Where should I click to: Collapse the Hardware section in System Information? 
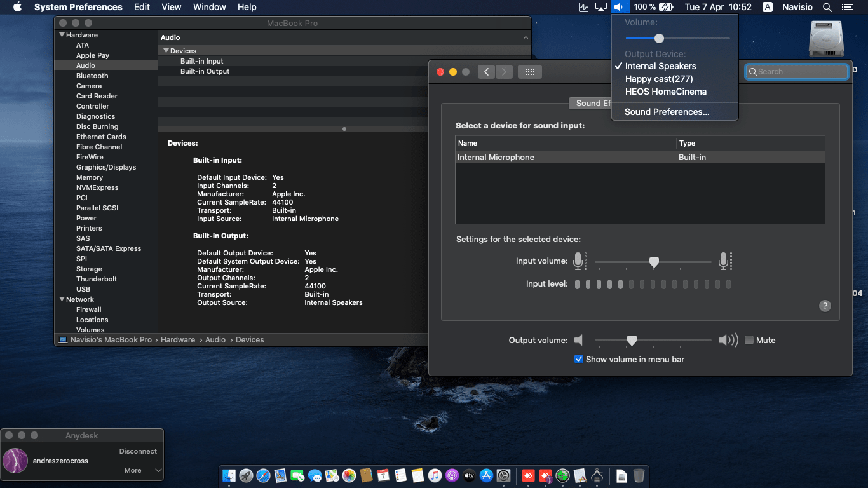point(62,35)
